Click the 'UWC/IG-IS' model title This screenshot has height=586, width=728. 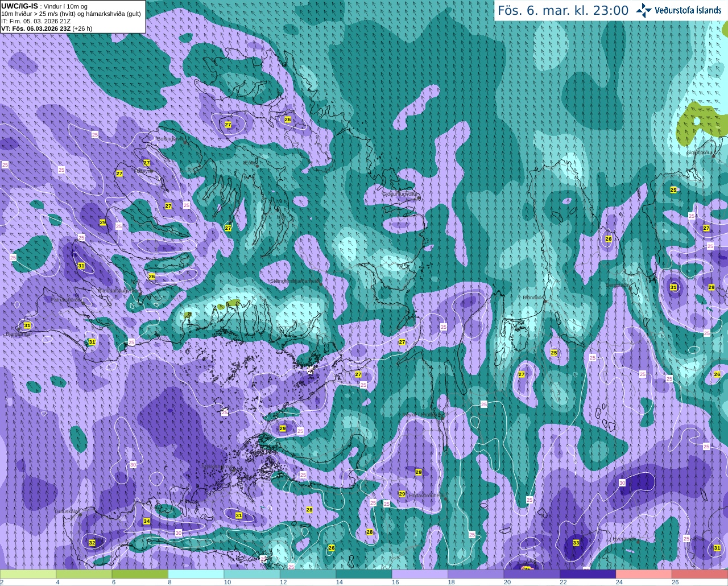tap(20, 5)
